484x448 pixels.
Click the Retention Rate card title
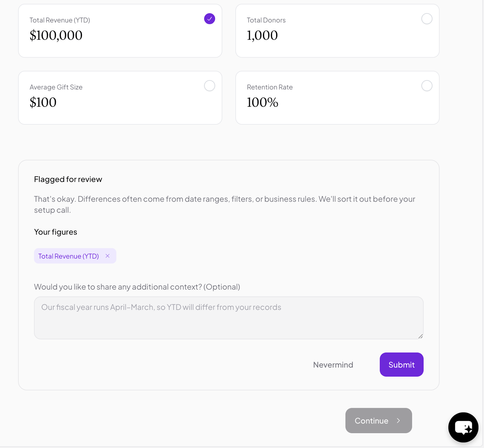click(270, 87)
